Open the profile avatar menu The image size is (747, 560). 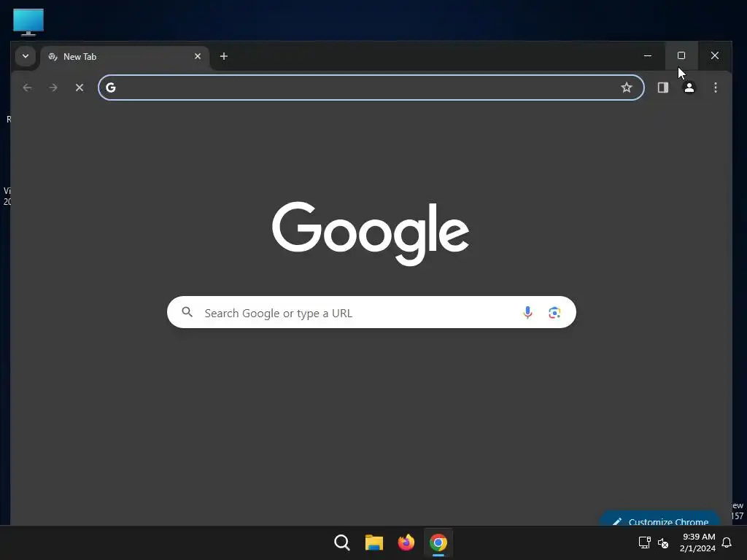pos(689,87)
